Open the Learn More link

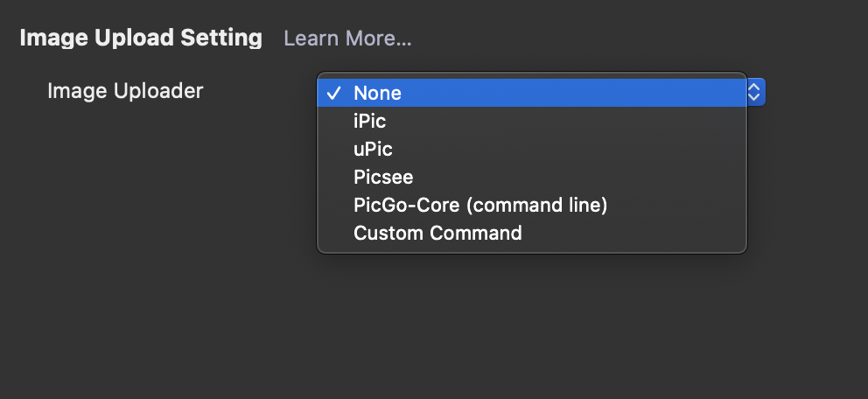coord(347,39)
